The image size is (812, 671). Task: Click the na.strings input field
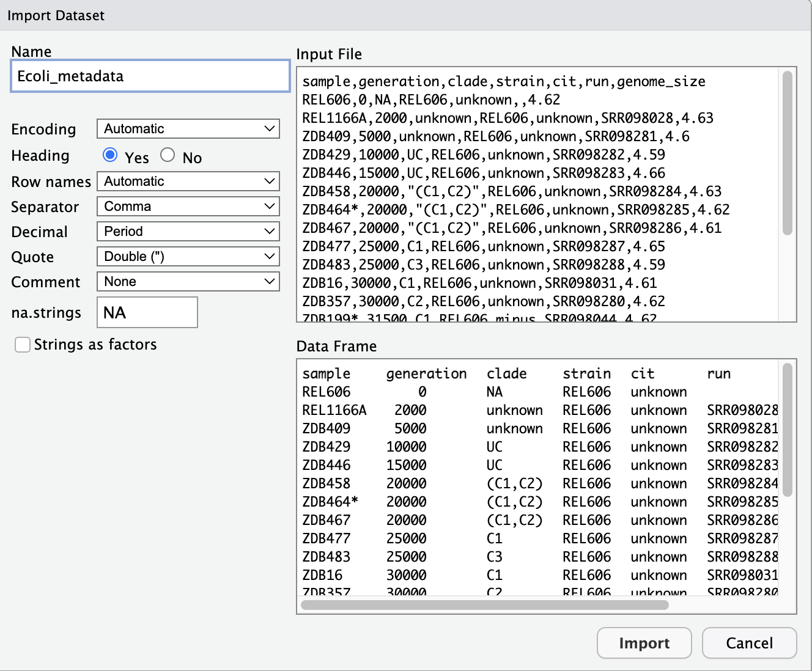(x=147, y=313)
